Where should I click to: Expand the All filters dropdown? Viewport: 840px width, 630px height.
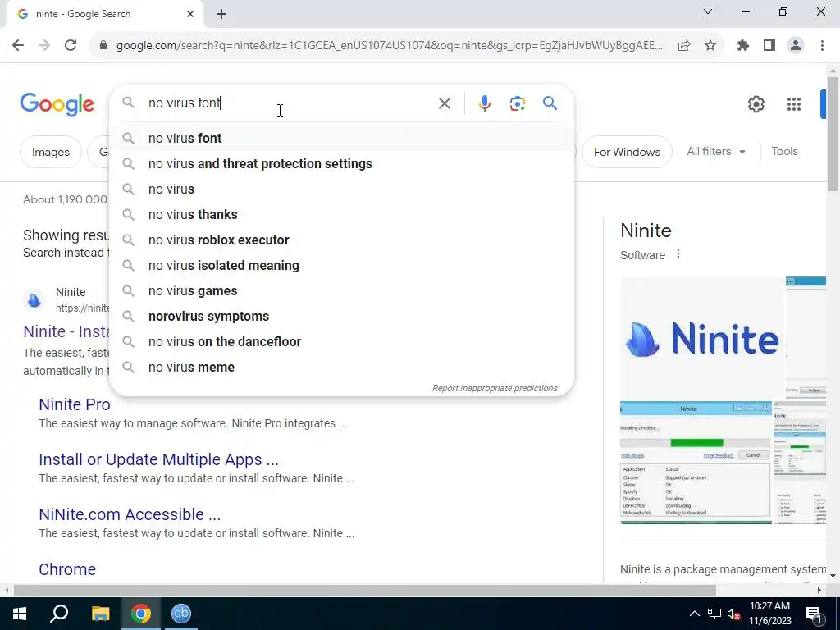coord(715,152)
